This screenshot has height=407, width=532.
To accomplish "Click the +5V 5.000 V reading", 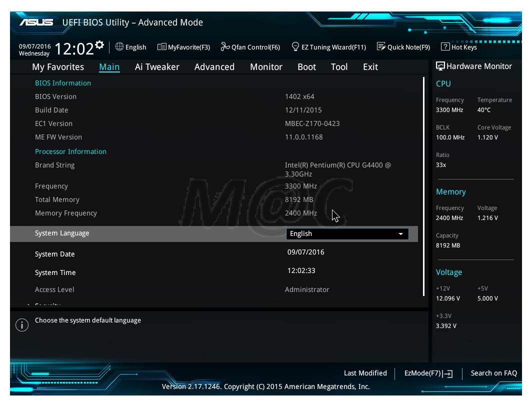I will click(487, 298).
